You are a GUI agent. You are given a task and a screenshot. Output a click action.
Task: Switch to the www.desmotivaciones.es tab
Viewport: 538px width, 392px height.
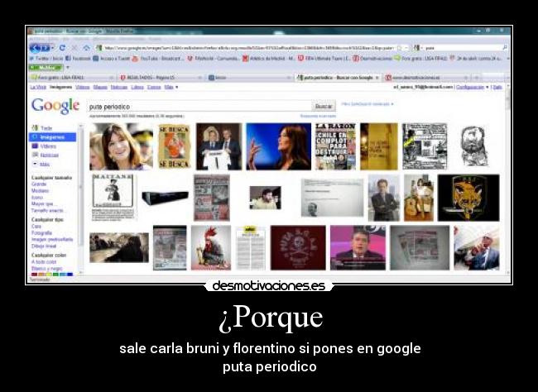click(426, 78)
